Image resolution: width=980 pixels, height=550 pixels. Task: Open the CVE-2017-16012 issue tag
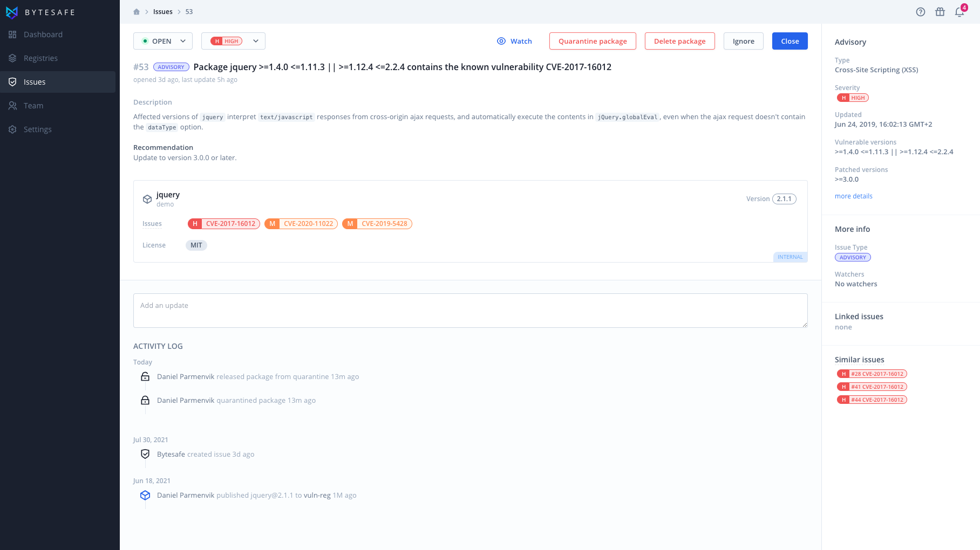point(224,224)
